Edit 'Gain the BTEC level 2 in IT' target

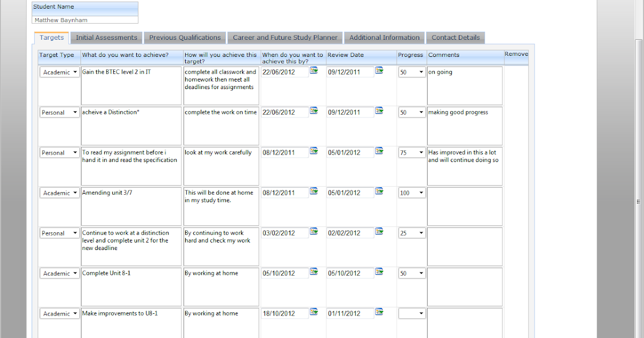(131, 86)
